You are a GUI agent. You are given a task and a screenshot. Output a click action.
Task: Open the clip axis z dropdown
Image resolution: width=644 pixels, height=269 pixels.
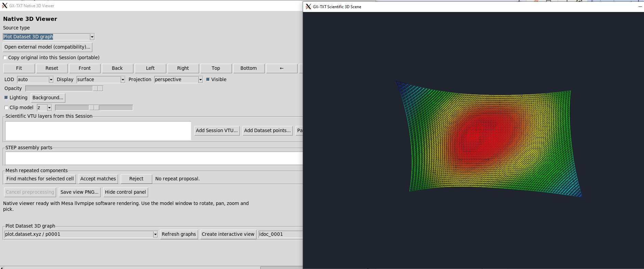[x=49, y=108]
